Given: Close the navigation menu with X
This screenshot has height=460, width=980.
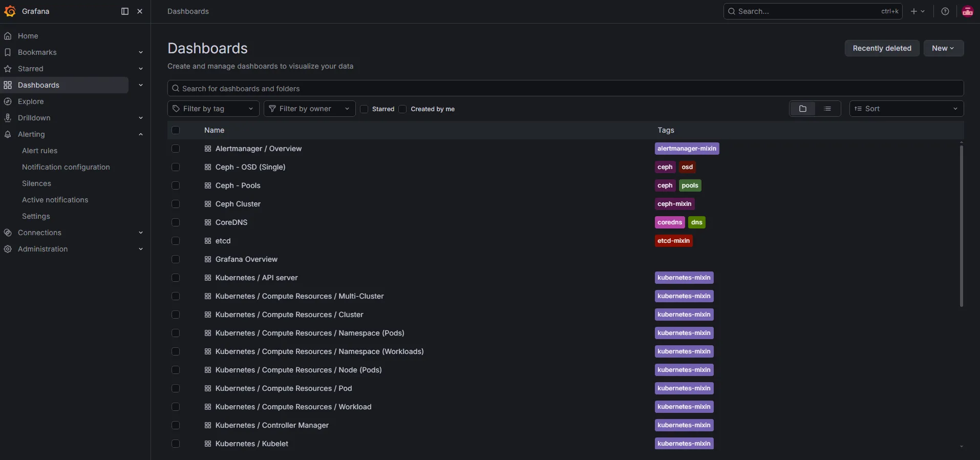Looking at the screenshot, I should (140, 11).
